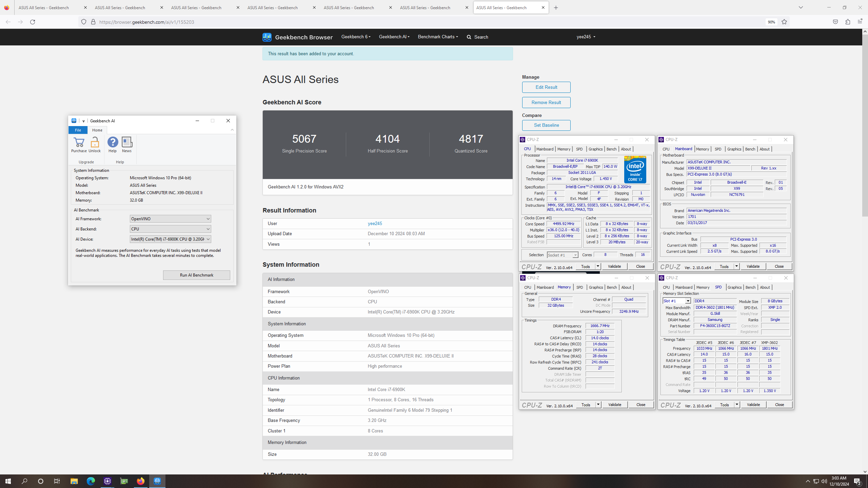Select Graphics tab in CPU-Z Memory window

click(x=596, y=287)
